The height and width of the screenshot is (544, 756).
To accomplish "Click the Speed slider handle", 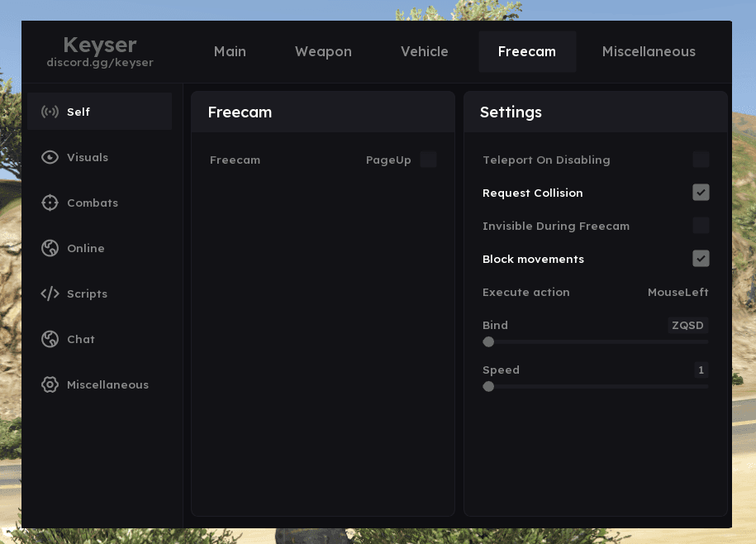I will (x=488, y=386).
